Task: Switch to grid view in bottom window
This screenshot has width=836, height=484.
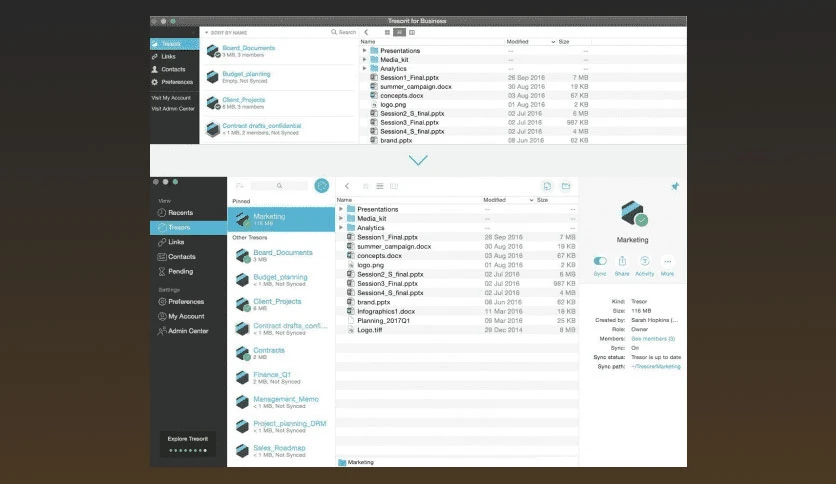Action: 366,186
